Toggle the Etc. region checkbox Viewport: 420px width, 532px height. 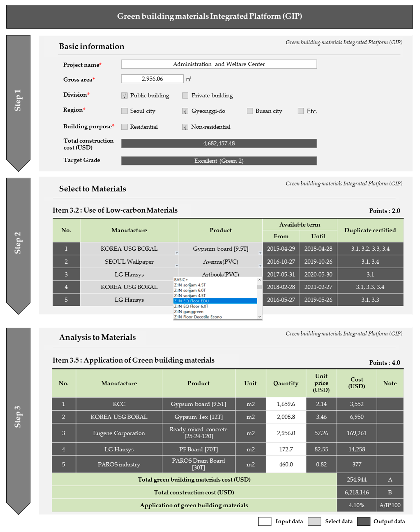(x=300, y=111)
